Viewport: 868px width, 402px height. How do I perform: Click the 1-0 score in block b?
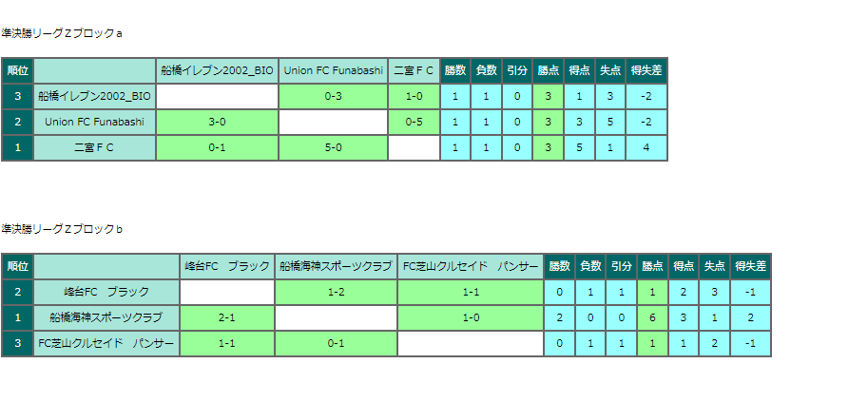coord(471,317)
